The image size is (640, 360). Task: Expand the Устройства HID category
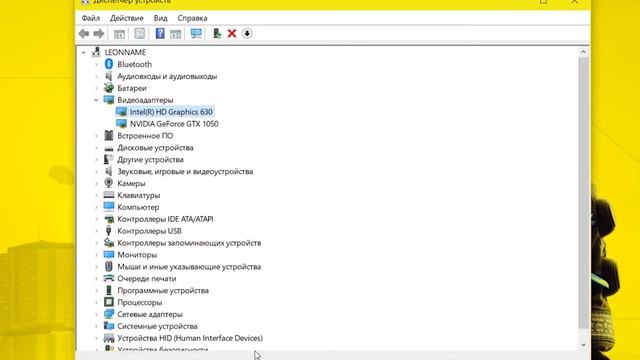(x=96, y=338)
